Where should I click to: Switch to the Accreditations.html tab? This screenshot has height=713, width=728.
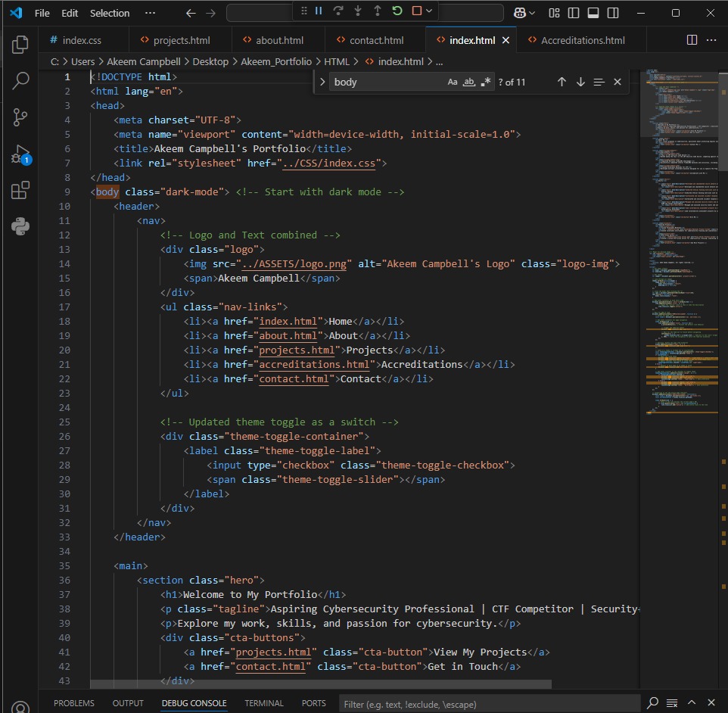pos(582,40)
